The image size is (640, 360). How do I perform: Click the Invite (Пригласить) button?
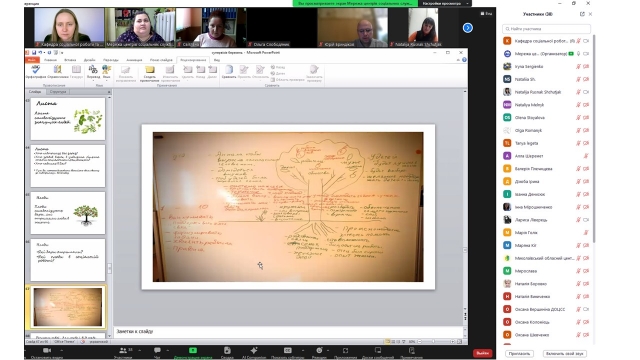pos(519,353)
